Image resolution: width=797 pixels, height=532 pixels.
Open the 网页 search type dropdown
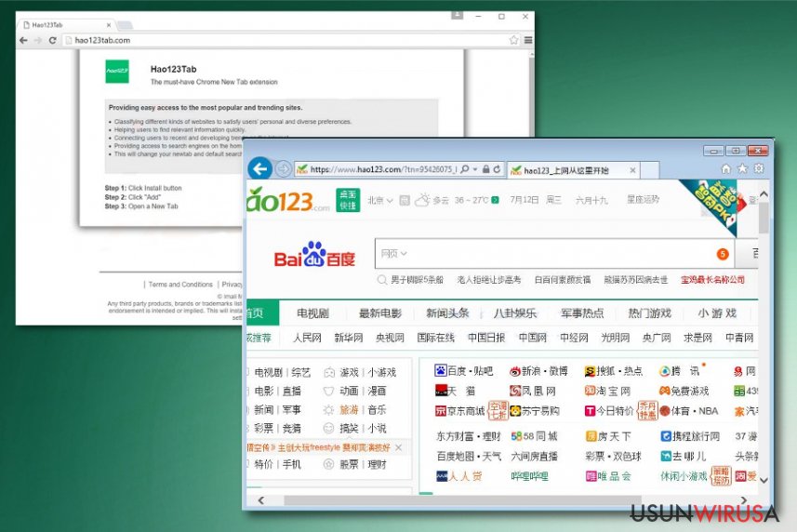click(x=394, y=254)
